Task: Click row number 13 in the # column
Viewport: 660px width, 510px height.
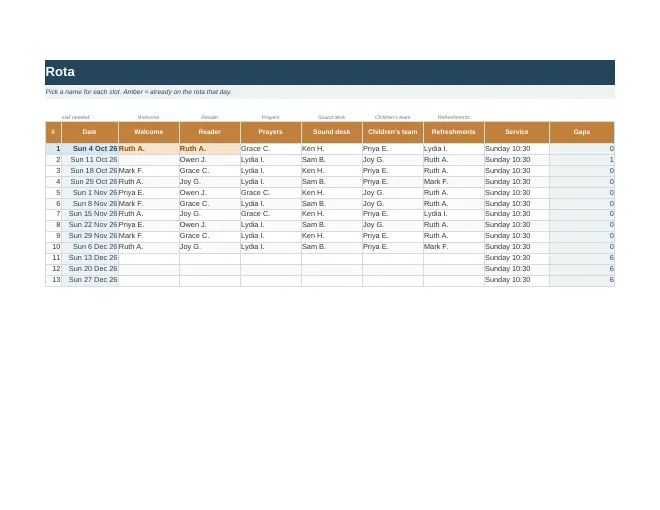Action: [53, 279]
